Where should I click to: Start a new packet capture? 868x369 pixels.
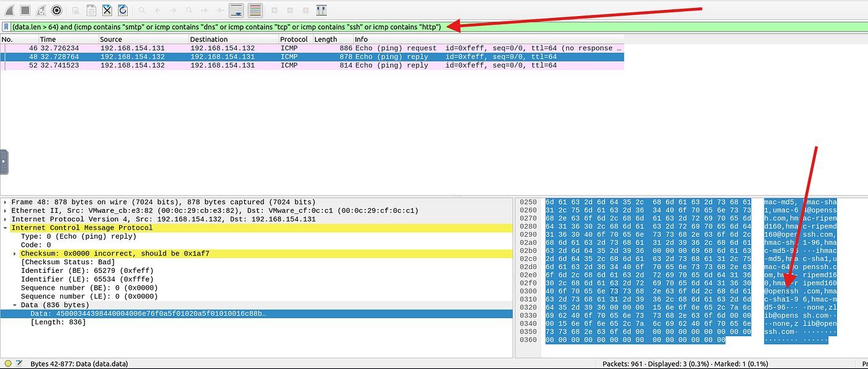pos(9,10)
